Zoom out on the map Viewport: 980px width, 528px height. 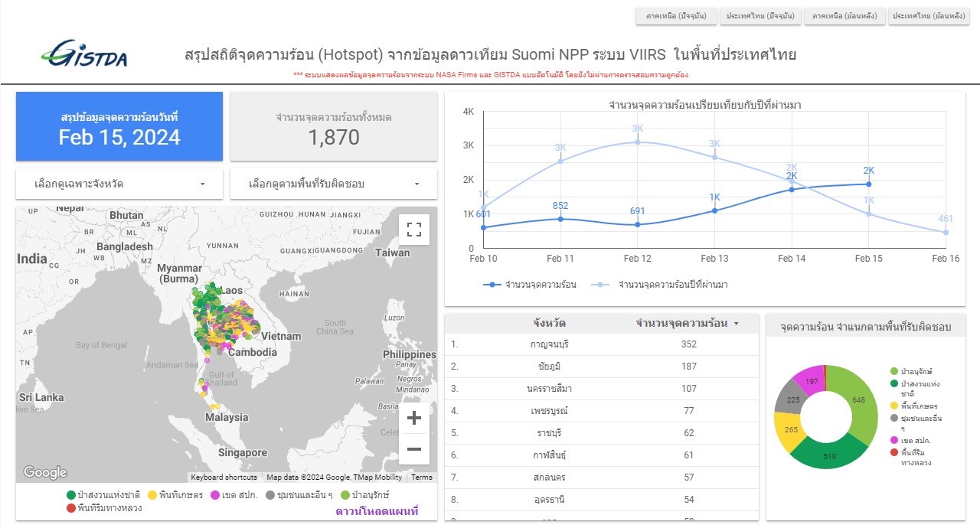point(414,449)
